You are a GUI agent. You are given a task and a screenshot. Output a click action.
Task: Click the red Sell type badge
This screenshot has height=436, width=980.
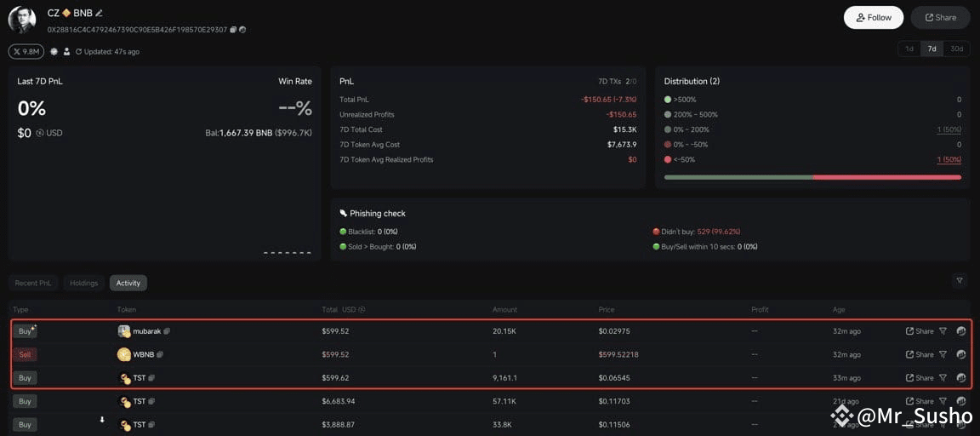(25, 355)
